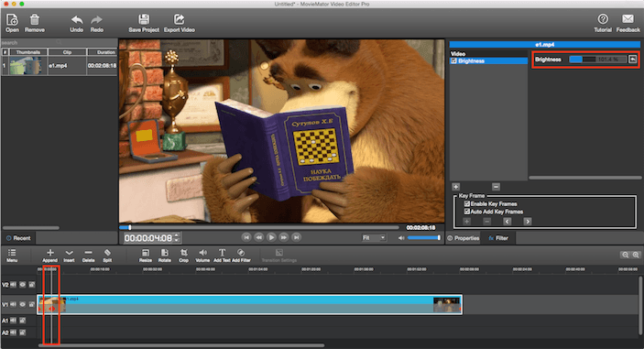Viewport: 644px width, 349px height.
Task: Step the timecode using stepper arrows
Action: coord(177,238)
